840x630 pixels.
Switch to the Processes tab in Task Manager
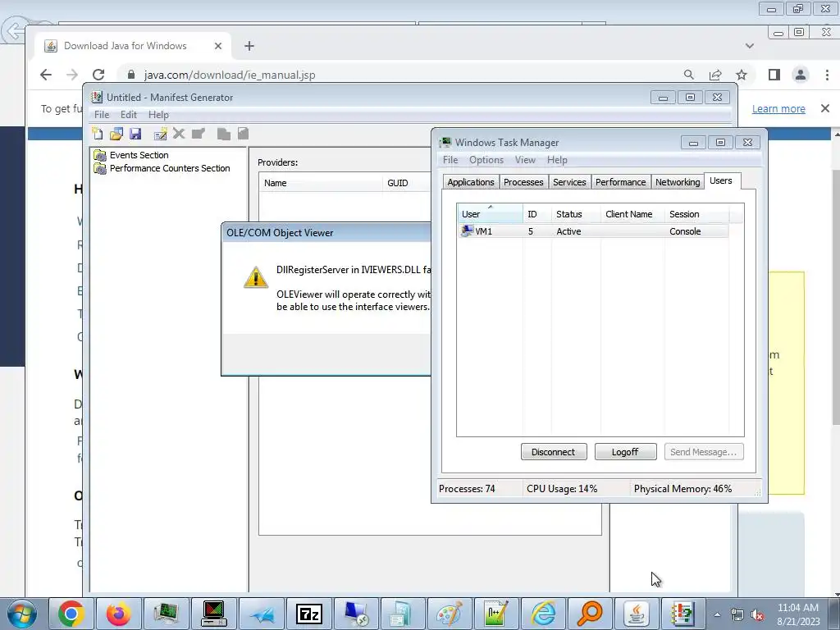(523, 182)
